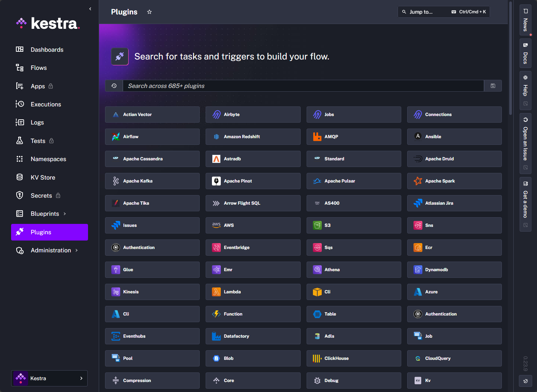Click the Open an Issue side tab

(526, 144)
